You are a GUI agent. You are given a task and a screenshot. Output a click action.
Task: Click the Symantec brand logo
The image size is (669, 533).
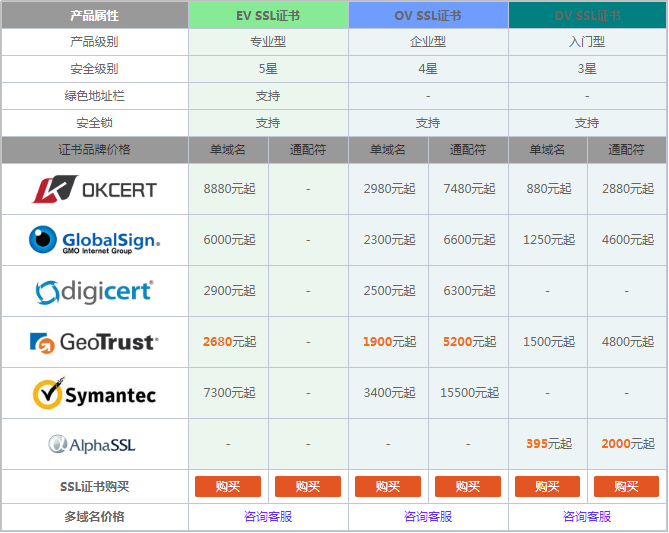point(94,393)
